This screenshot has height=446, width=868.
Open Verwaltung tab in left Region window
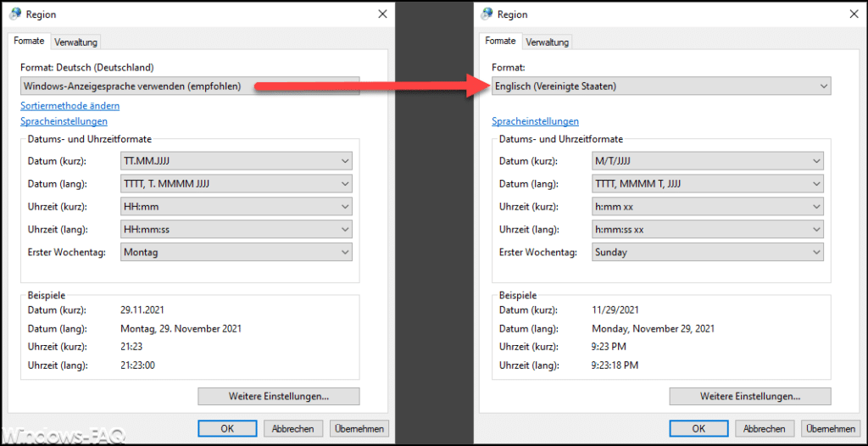click(x=75, y=42)
